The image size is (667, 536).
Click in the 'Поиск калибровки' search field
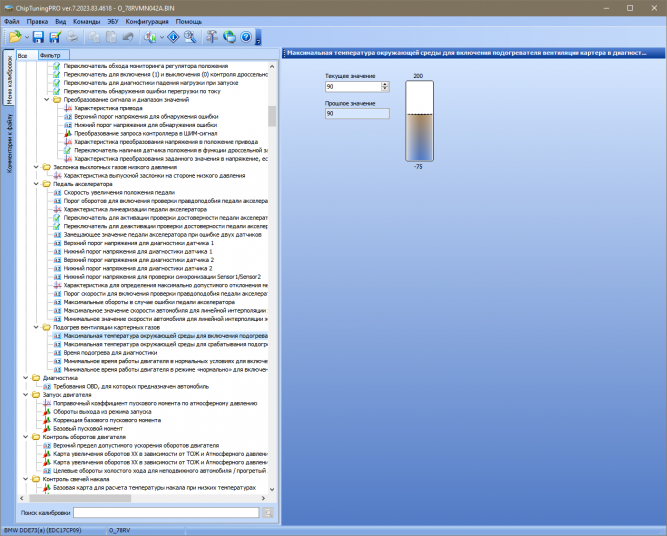point(166,513)
